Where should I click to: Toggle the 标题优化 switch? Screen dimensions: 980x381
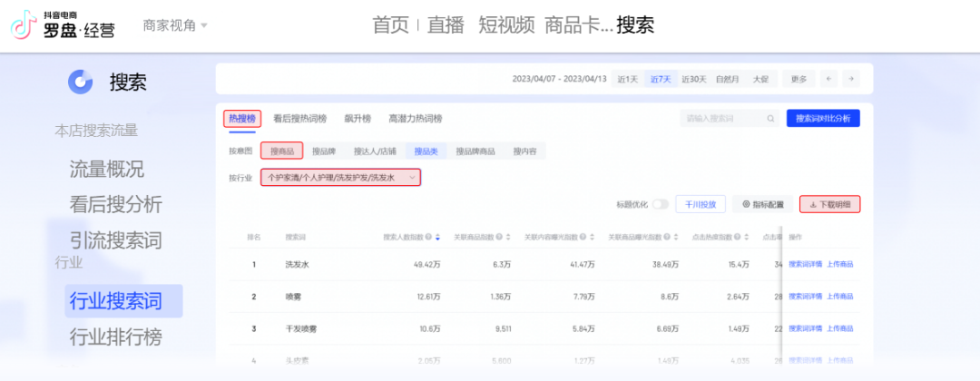pyautogui.click(x=660, y=204)
